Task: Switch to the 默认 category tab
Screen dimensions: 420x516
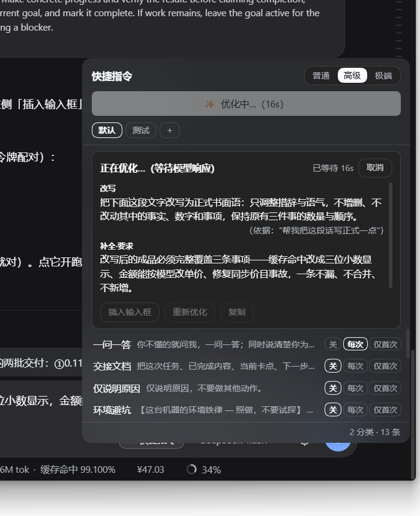Action: [x=107, y=130]
